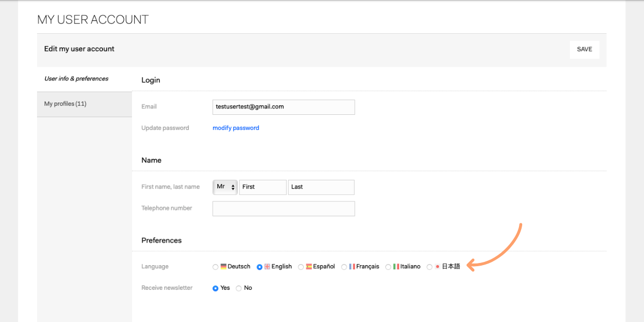Open the User info & preferences tab

pos(84,79)
